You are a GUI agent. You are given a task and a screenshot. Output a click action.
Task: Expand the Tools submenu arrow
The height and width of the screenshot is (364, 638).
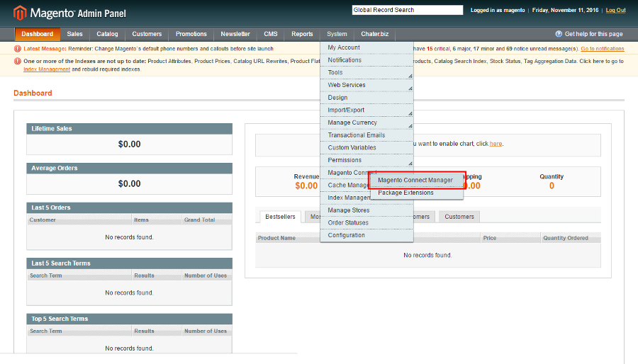(x=410, y=76)
